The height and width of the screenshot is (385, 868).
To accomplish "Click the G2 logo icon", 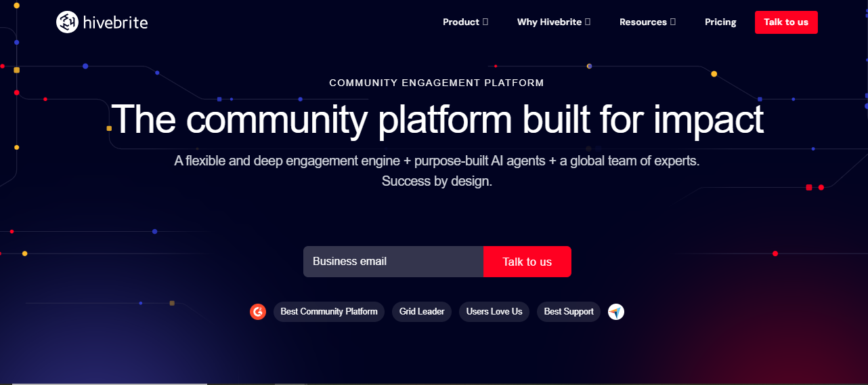I will coord(258,312).
